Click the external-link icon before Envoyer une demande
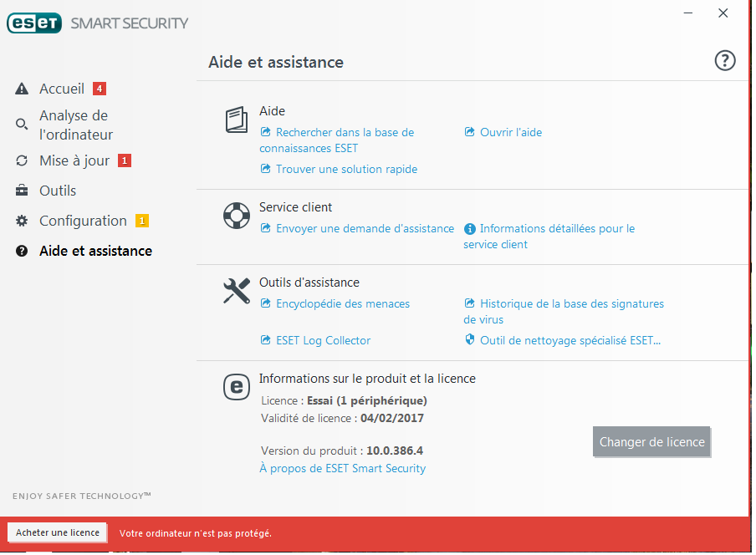Screen dimensions: 756x555 click(265, 228)
